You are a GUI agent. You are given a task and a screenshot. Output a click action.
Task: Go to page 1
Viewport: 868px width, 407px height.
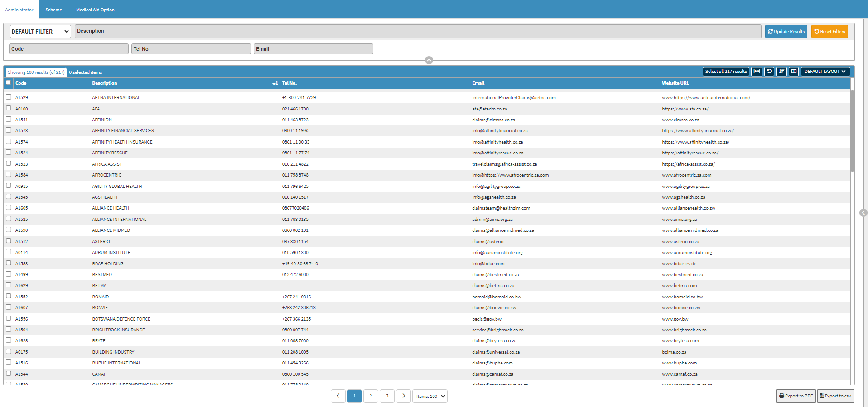coord(354,396)
